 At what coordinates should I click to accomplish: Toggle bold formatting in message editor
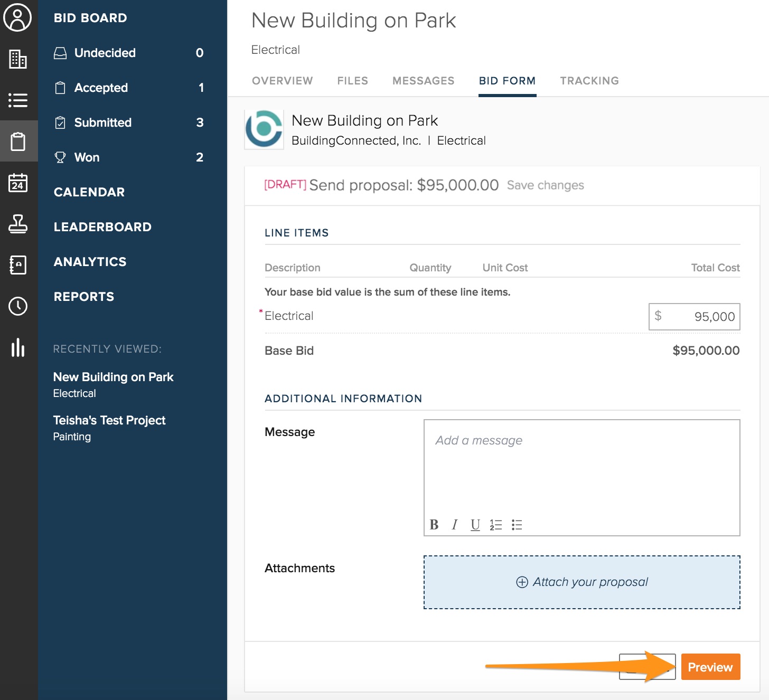(x=434, y=525)
